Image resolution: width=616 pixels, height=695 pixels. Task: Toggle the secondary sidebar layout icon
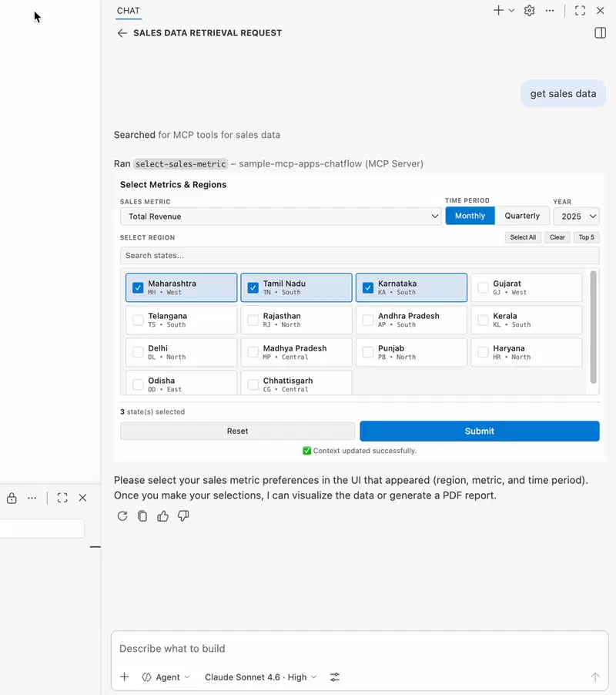600,33
